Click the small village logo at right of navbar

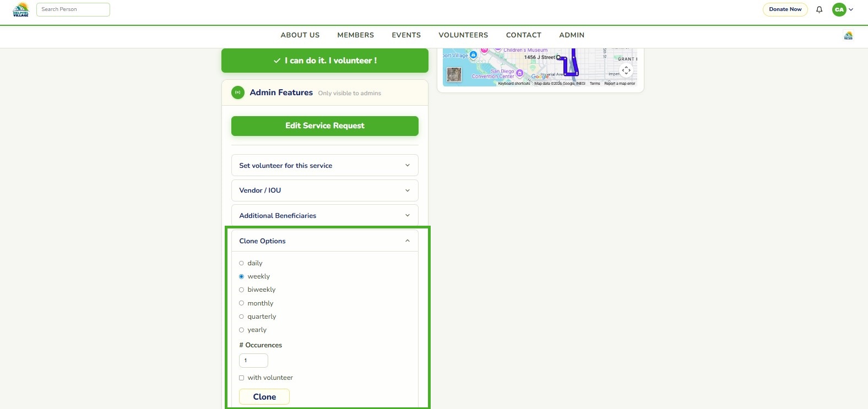848,35
